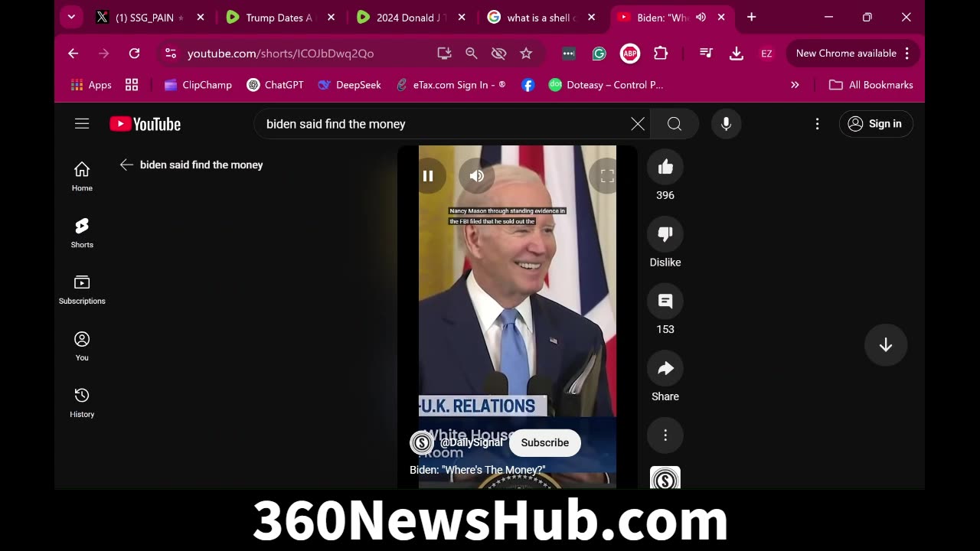Image resolution: width=980 pixels, height=551 pixels.
Task: Subscribe to @DailySignal
Action: point(545,442)
